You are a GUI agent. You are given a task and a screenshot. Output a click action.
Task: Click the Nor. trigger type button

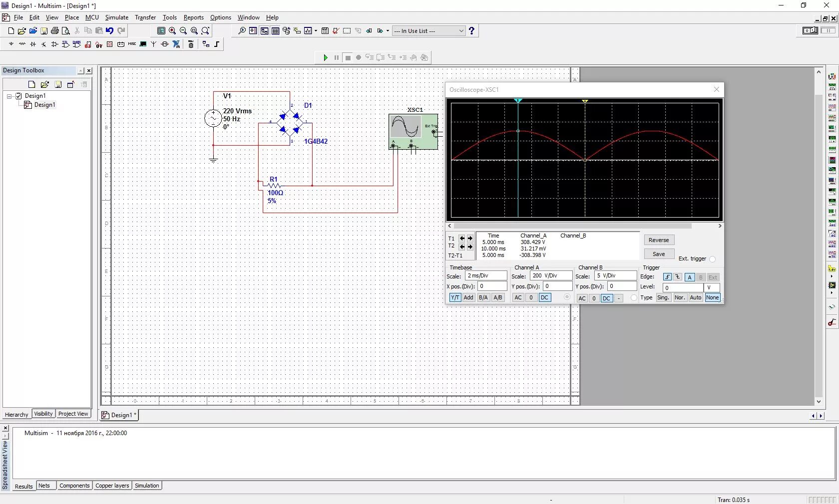(679, 297)
